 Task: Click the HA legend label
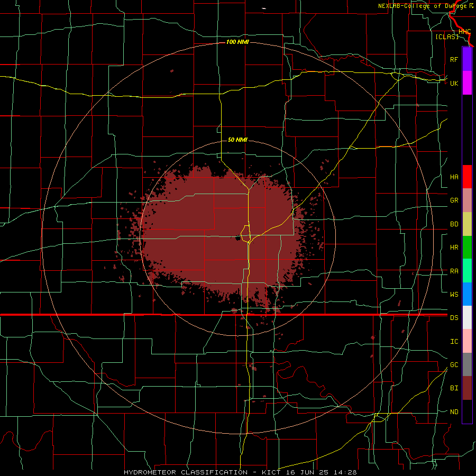coord(454,177)
